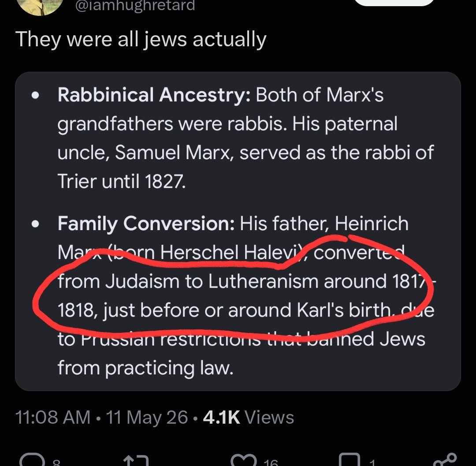Click the 'Trier until 1827.' line
This screenshot has height=466, width=476.
[122, 181]
